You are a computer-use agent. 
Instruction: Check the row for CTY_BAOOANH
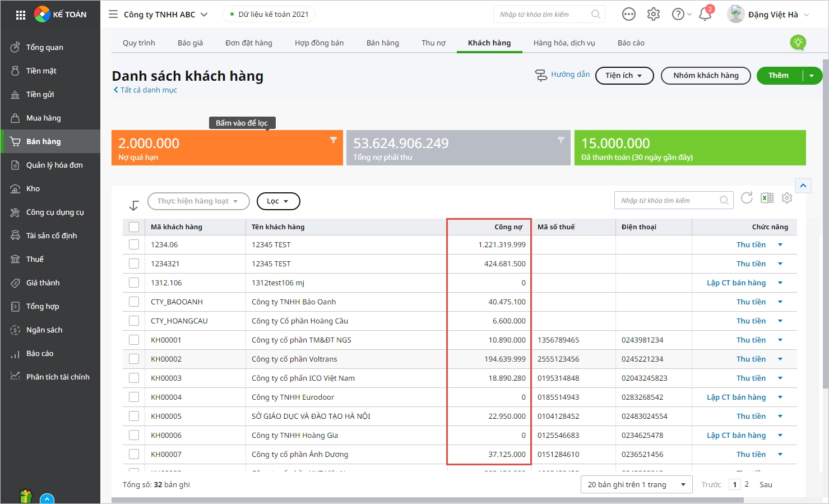134,302
